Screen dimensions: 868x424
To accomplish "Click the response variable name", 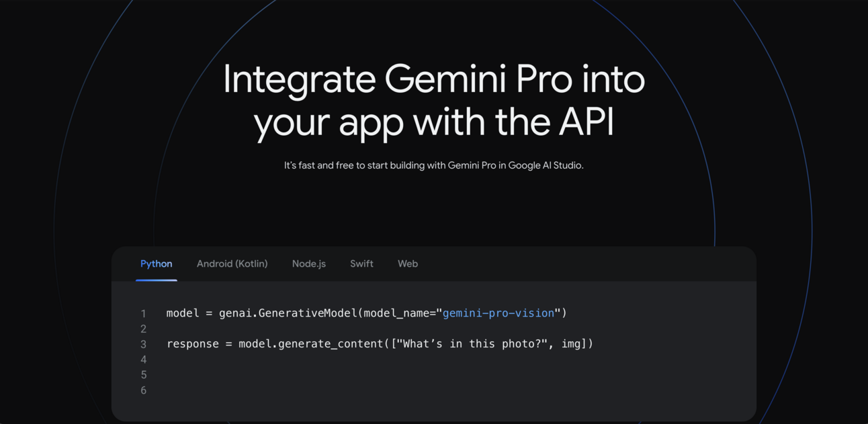I will (x=193, y=343).
